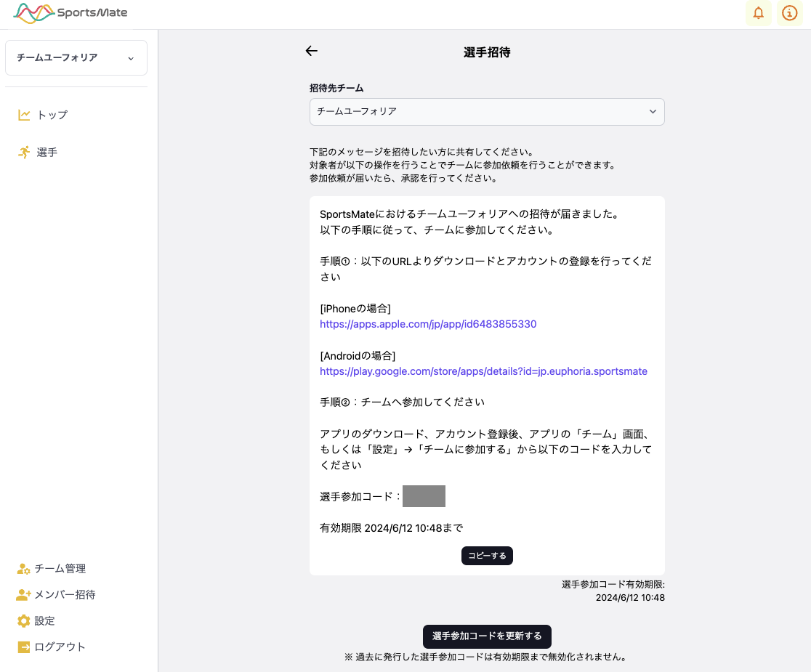Click 選手参加コードを更新する button
The image size is (811, 672).
pyautogui.click(x=487, y=636)
